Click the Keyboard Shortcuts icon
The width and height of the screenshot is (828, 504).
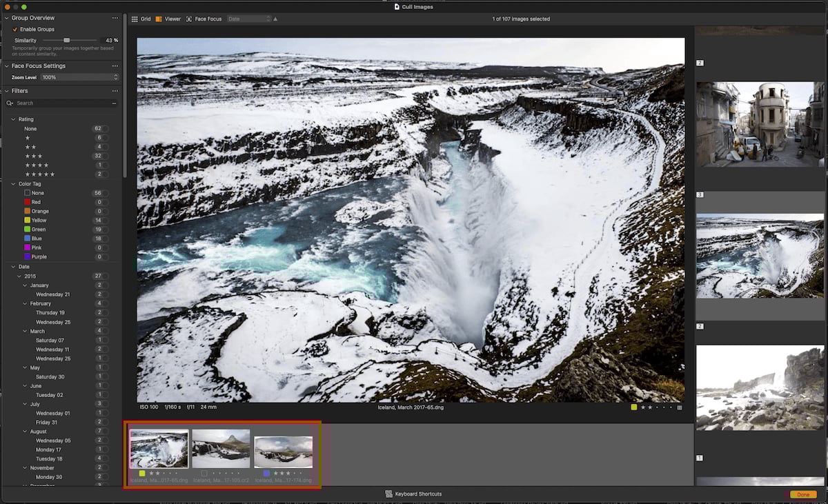coord(390,494)
